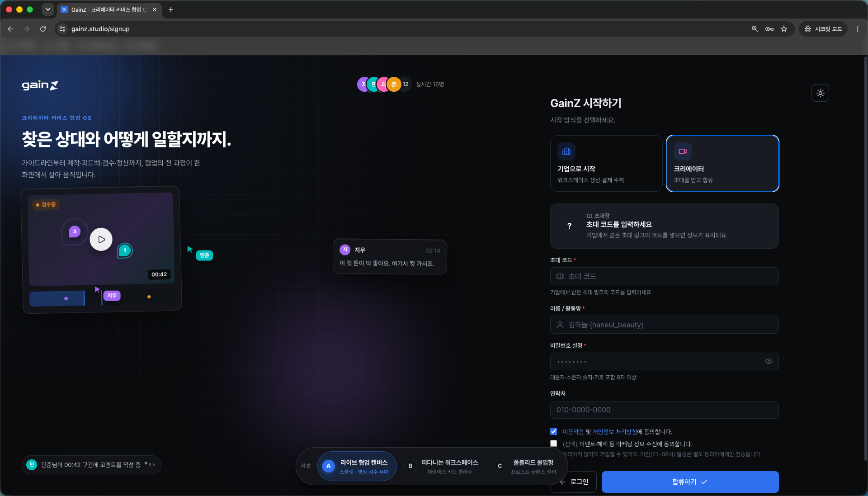The image size is (868, 496).
Task: Click the question mark invitation icon
Action: point(569,226)
